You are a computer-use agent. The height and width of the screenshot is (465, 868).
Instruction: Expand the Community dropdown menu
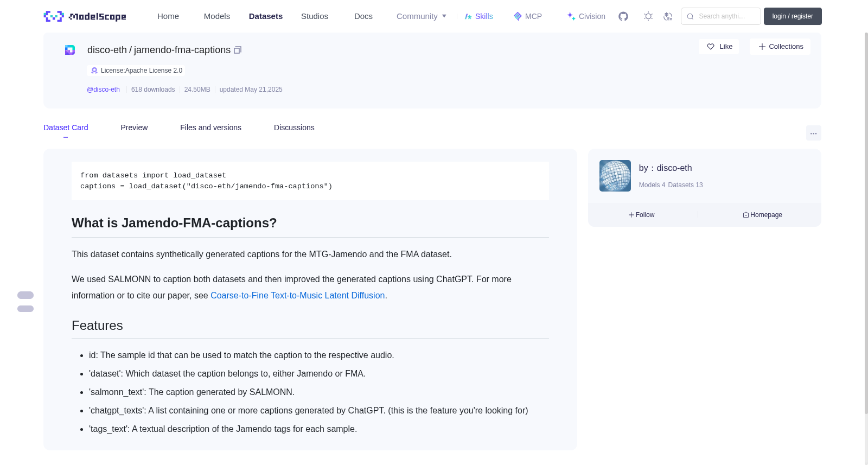tap(422, 16)
